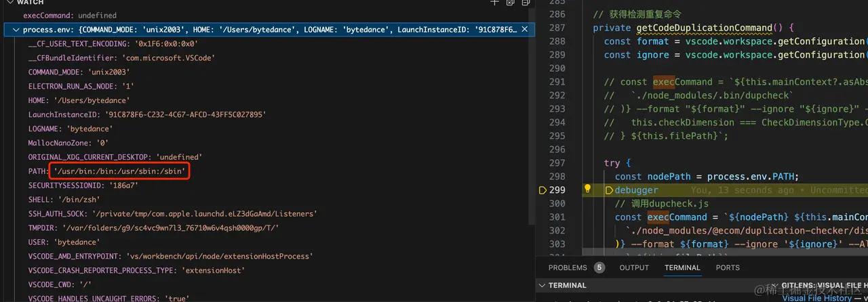Click line number 291 in the gutter

pos(557,82)
